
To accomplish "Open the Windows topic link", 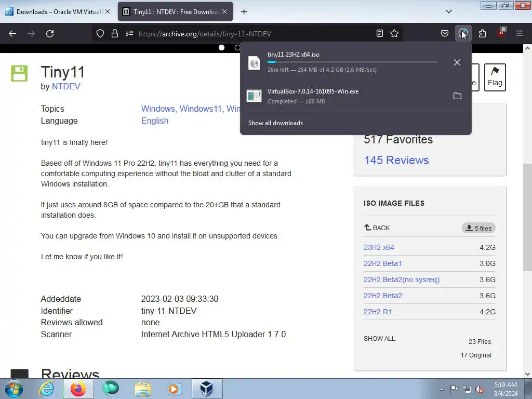I will tap(158, 109).
